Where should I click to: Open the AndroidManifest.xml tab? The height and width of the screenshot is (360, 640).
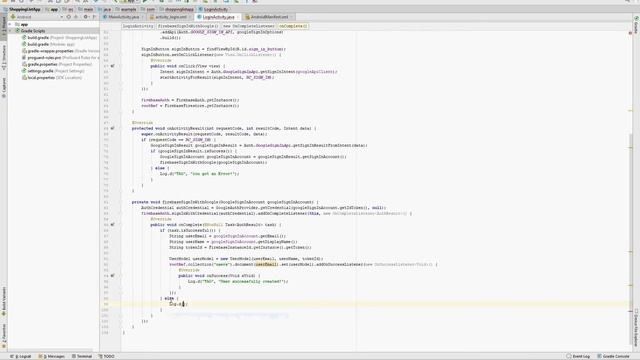coord(269,17)
